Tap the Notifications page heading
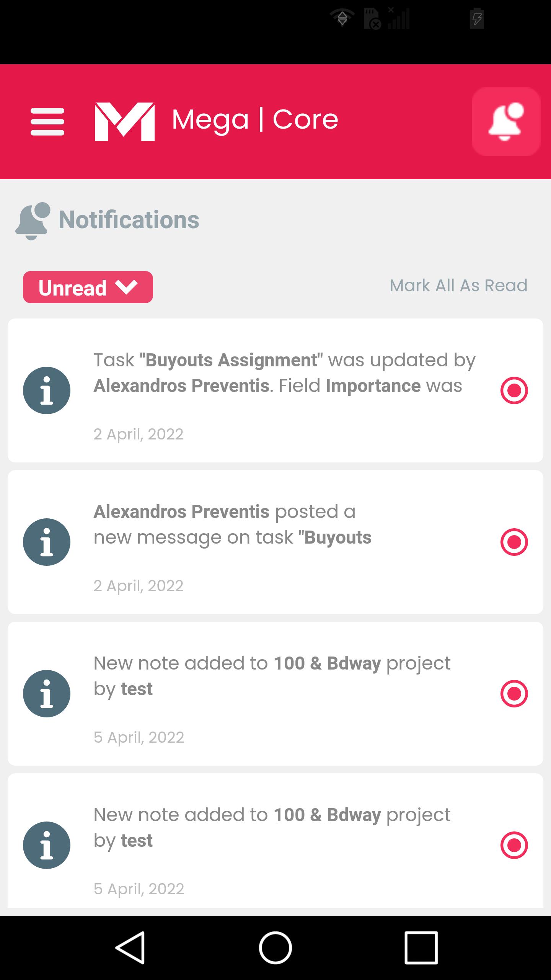Viewport: 551px width, 980px height. coord(129,220)
